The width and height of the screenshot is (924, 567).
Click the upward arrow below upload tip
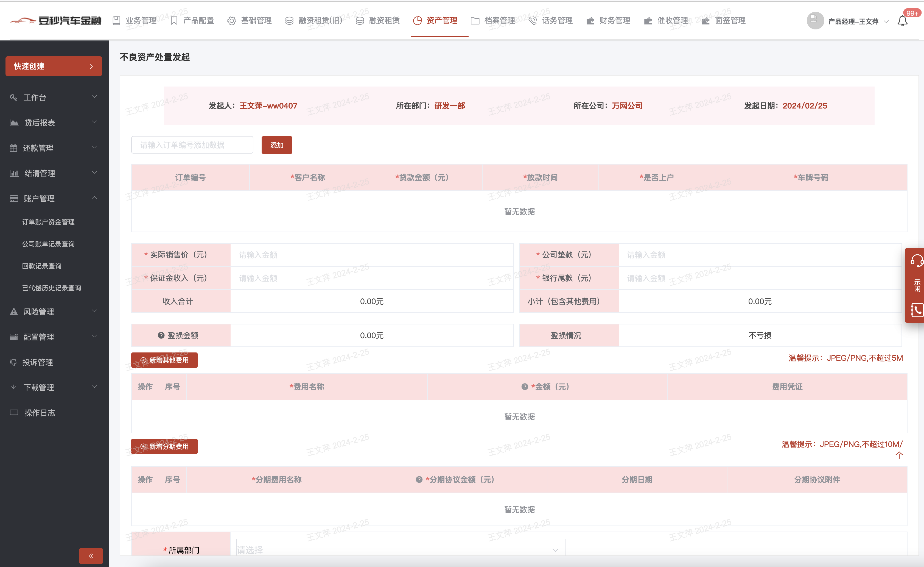[x=899, y=455]
